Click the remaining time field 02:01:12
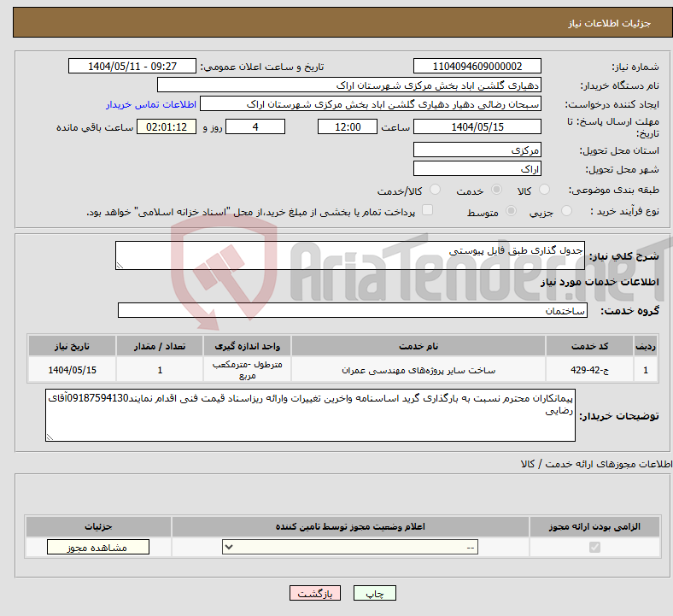The width and height of the screenshot is (673, 616). point(167,126)
